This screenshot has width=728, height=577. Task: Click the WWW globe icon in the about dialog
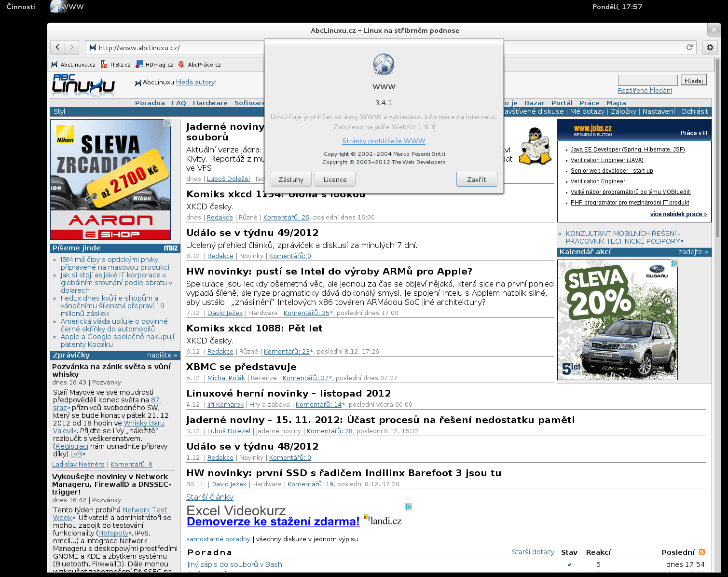(x=384, y=64)
